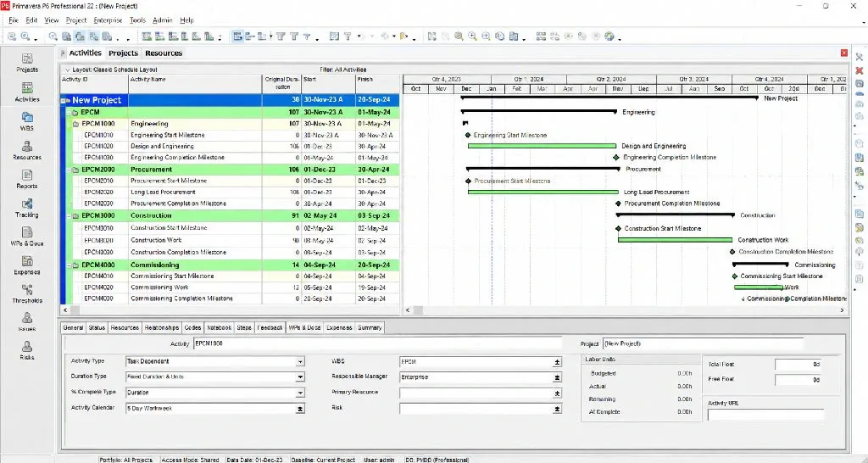Select the Design and Engineering Gantt bar
The width and height of the screenshot is (868, 463).
click(542, 146)
